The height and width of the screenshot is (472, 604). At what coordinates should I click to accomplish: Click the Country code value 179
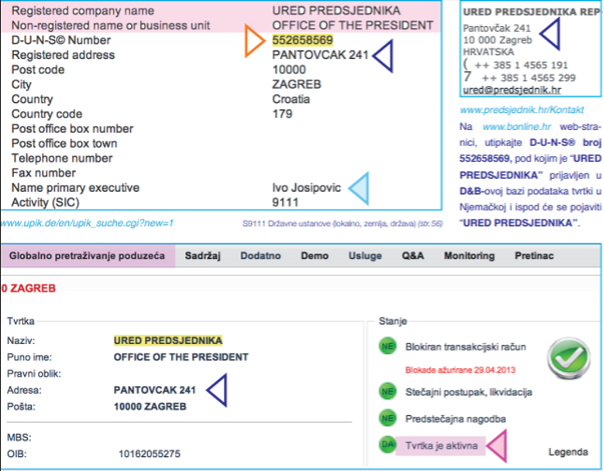coord(282,114)
